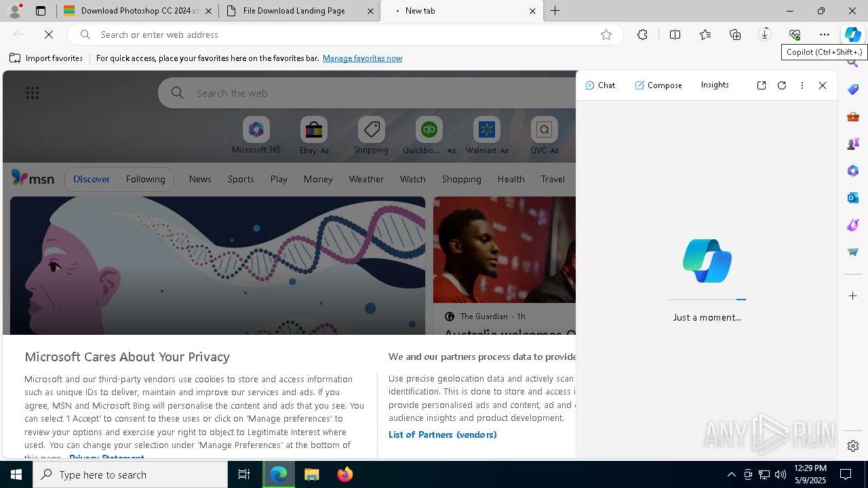The height and width of the screenshot is (488, 868).
Task: Open the QuickBooks ad quick link
Action: (x=429, y=136)
